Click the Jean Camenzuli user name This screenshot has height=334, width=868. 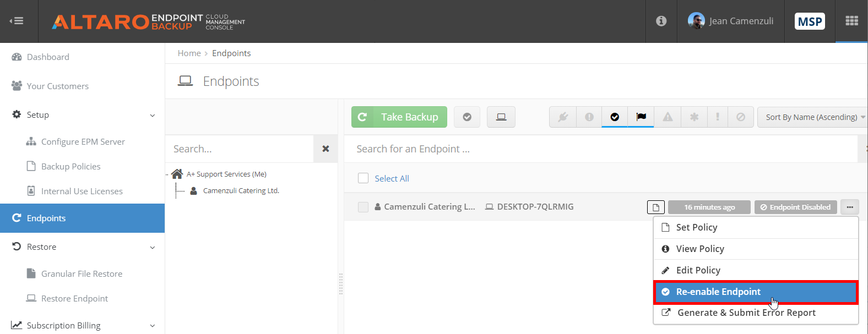tap(741, 21)
